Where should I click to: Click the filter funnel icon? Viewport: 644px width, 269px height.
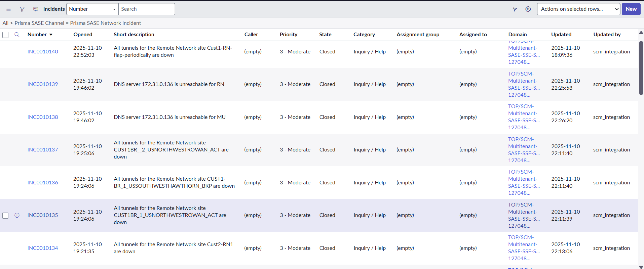[x=22, y=9]
